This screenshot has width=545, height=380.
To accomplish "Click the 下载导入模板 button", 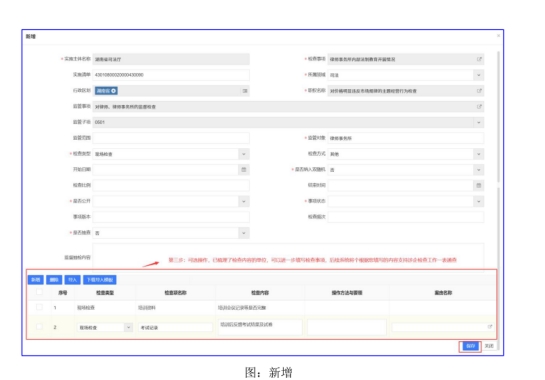I will click(100, 280).
